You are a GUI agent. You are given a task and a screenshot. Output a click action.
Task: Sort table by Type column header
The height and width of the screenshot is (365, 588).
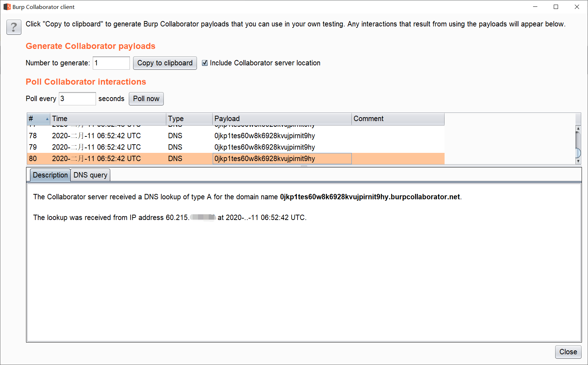[189, 119]
